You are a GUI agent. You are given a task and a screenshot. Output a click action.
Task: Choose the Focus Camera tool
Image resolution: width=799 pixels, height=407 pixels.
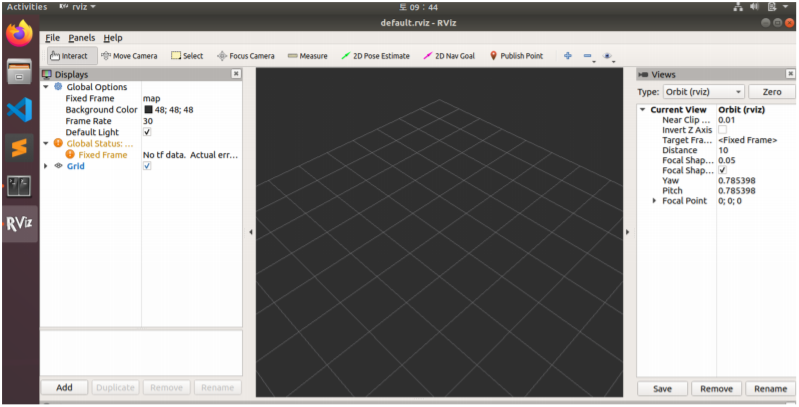click(246, 56)
